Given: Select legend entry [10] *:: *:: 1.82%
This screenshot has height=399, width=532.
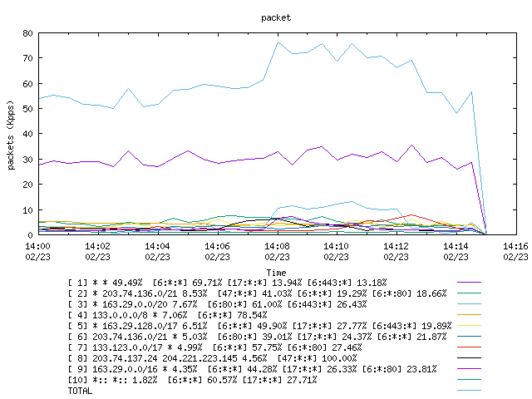Looking at the screenshot, I should tap(192, 380).
